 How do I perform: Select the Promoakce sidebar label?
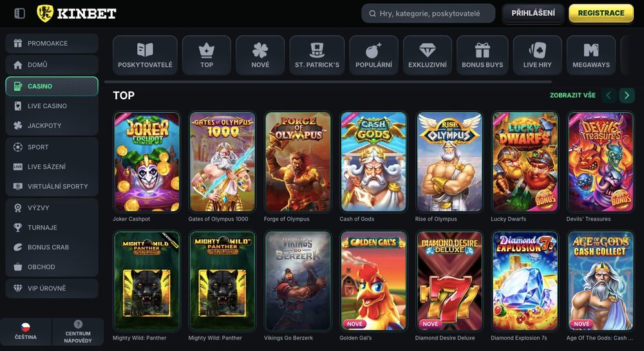48,43
